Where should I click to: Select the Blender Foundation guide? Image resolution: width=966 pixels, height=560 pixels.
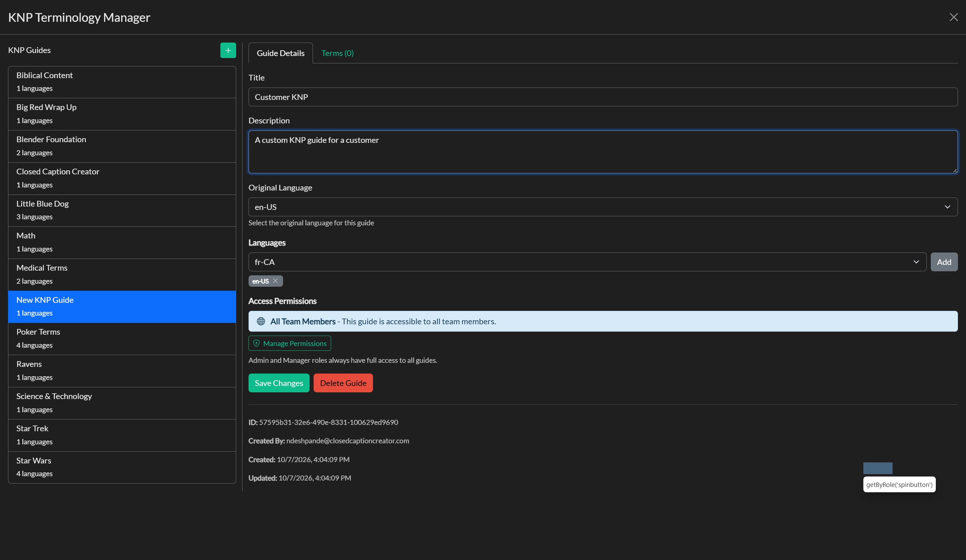click(x=122, y=147)
